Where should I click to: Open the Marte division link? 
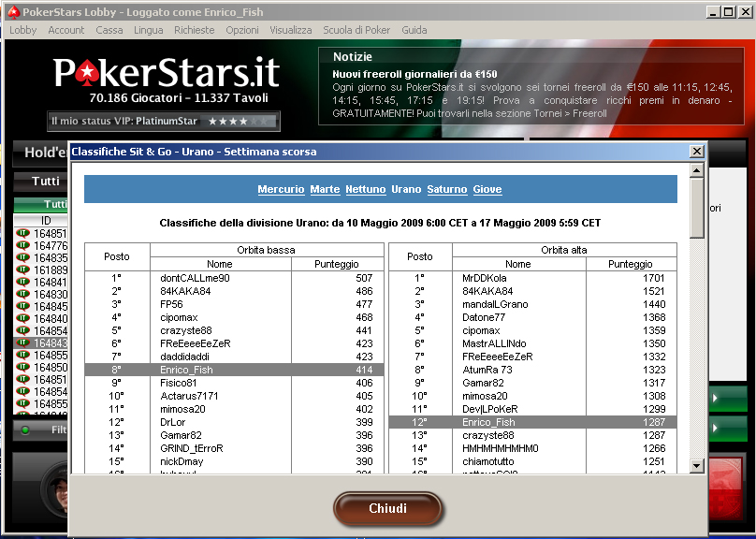325,189
